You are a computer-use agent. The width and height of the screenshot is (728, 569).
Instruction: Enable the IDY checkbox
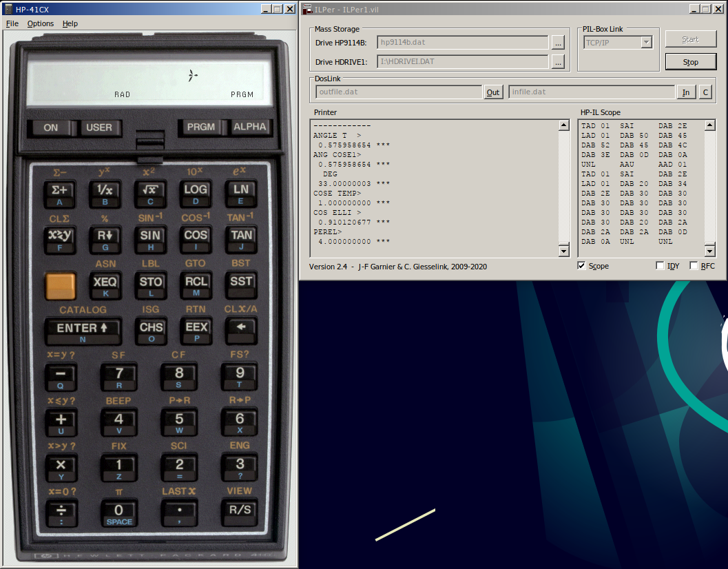[x=661, y=266]
